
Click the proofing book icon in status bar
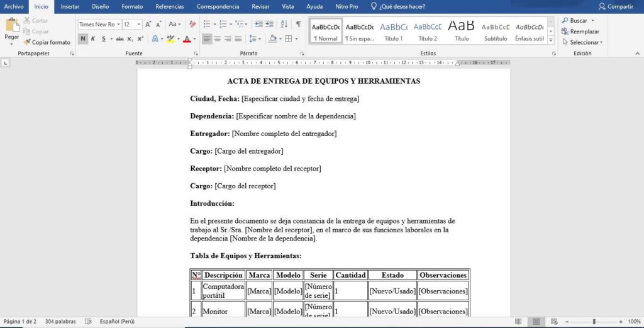pyautogui.click(x=88, y=322)
